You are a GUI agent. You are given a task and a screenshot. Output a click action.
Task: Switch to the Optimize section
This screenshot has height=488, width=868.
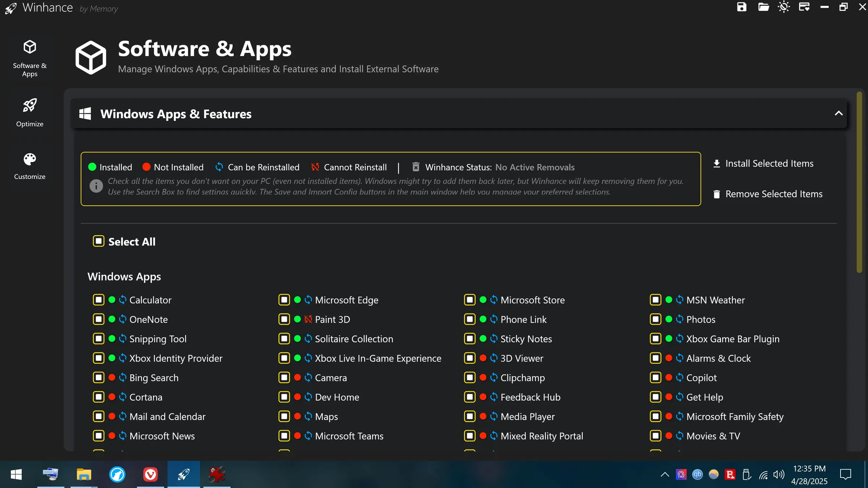(29, 112)
